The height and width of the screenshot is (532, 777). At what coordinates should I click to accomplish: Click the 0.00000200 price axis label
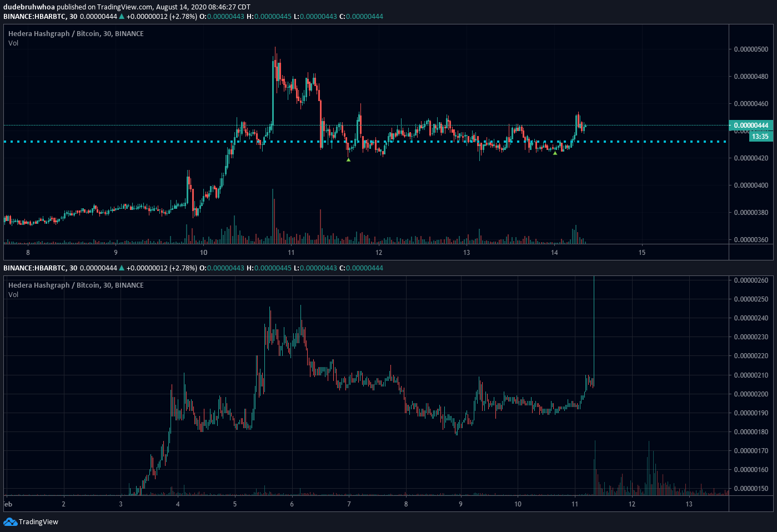point(751,394)
